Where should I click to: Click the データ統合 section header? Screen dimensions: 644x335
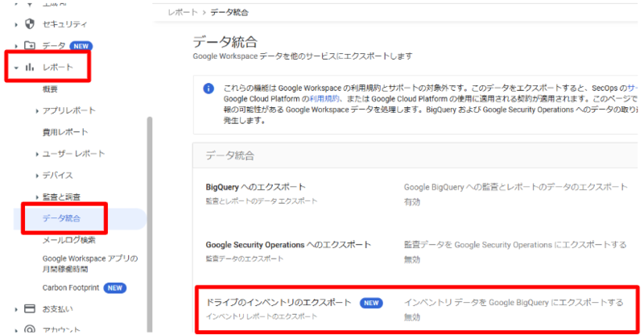(230, 155)
